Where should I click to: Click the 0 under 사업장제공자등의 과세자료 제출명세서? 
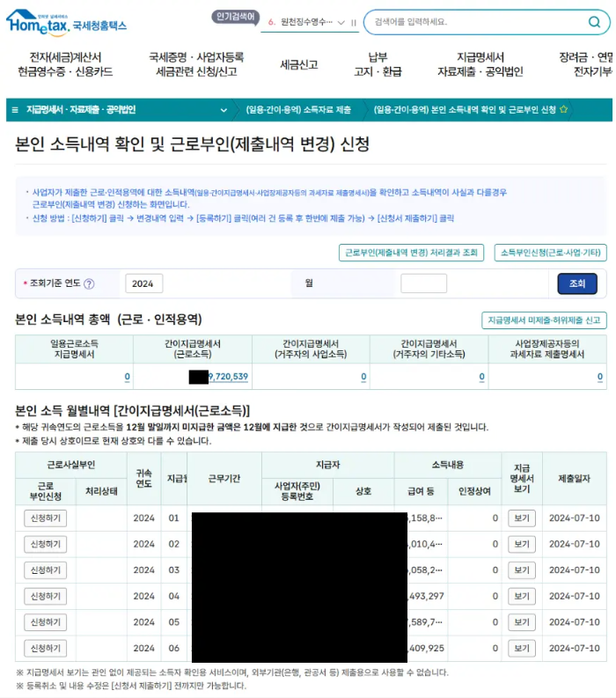click(600, 377)
